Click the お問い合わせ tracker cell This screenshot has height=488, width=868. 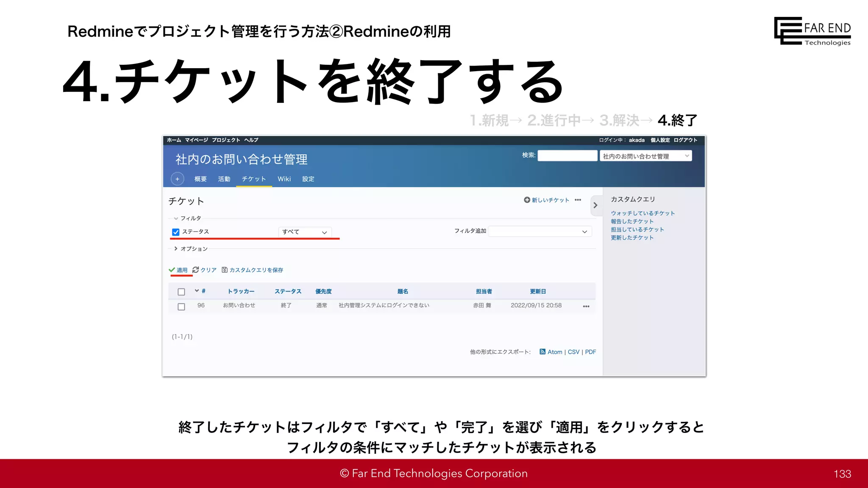coord(239,305)
